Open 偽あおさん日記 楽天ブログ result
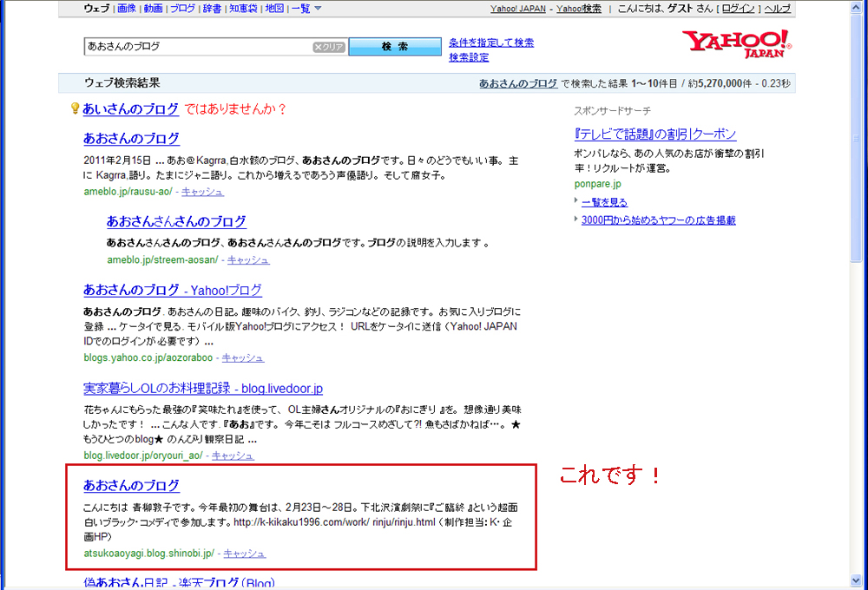Image resolution: width=868 pixels, height=590 pixels. pos(180,582)
